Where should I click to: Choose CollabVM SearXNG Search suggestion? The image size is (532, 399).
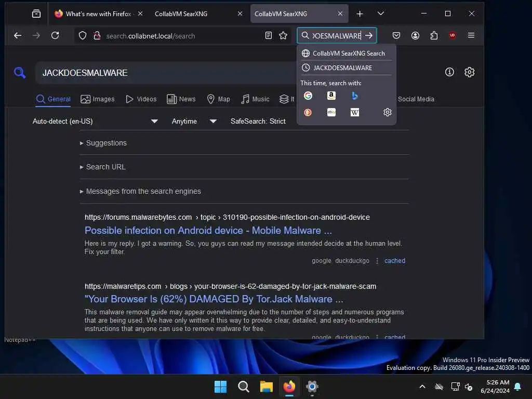coord(346,54)
